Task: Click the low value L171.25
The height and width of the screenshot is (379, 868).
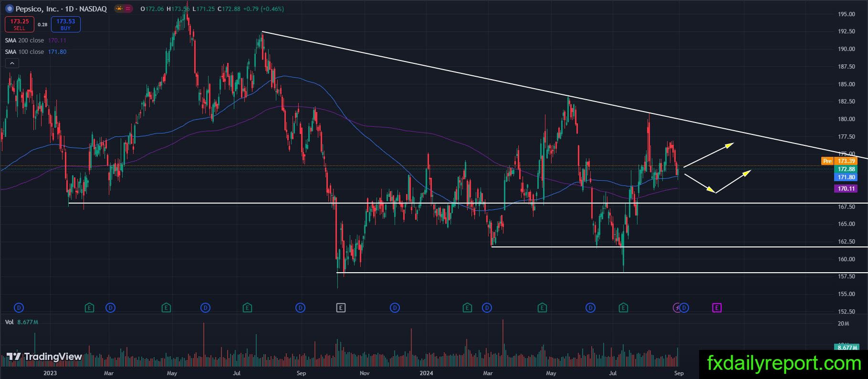Action: coord(203,9)
